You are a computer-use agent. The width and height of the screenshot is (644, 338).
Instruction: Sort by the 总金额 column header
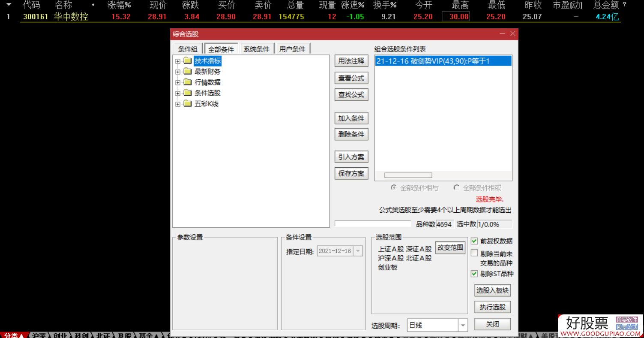(x=606, y=5)
